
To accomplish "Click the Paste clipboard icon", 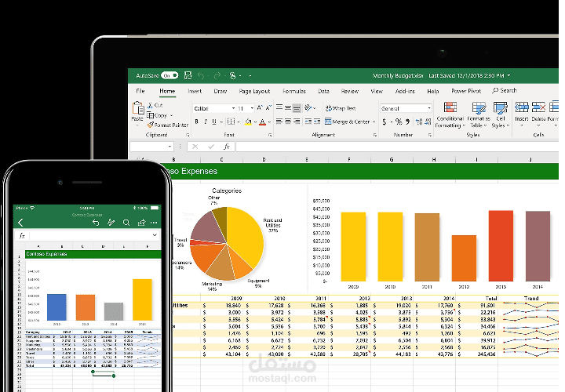I will click(137, 108).
